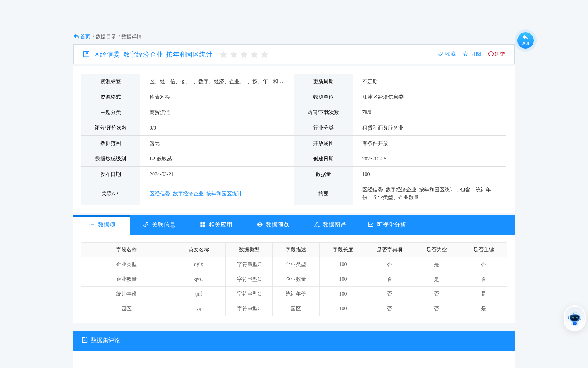Click the link icon in 关联信息 tab
588x368 pixels.
pos(146,224)
